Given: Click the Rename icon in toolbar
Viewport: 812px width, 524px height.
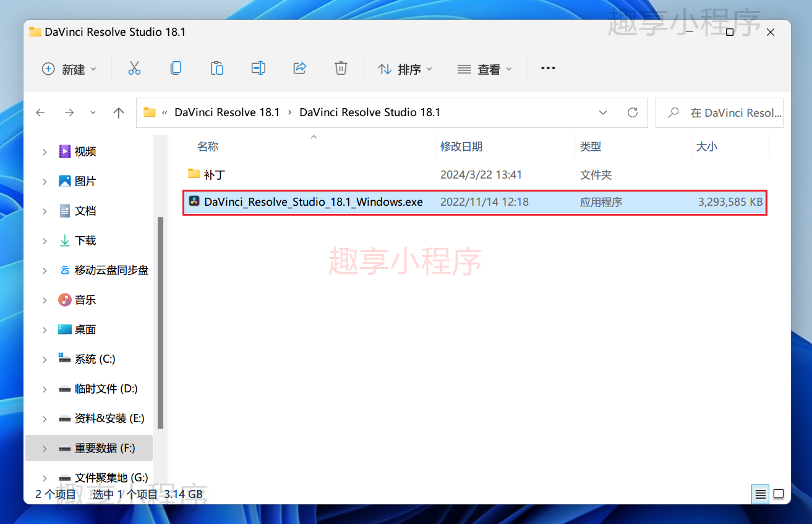Looking at the screenshot, I should (259, 69).
